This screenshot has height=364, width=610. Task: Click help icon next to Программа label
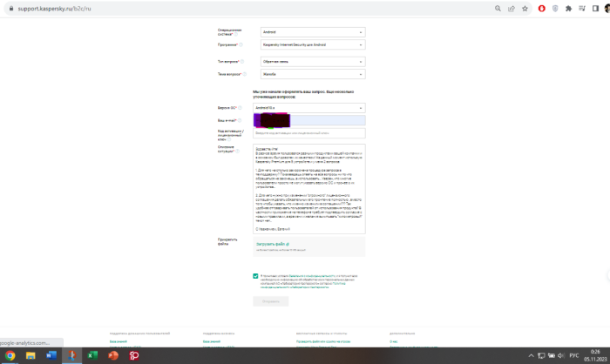(x=241, y=44)
